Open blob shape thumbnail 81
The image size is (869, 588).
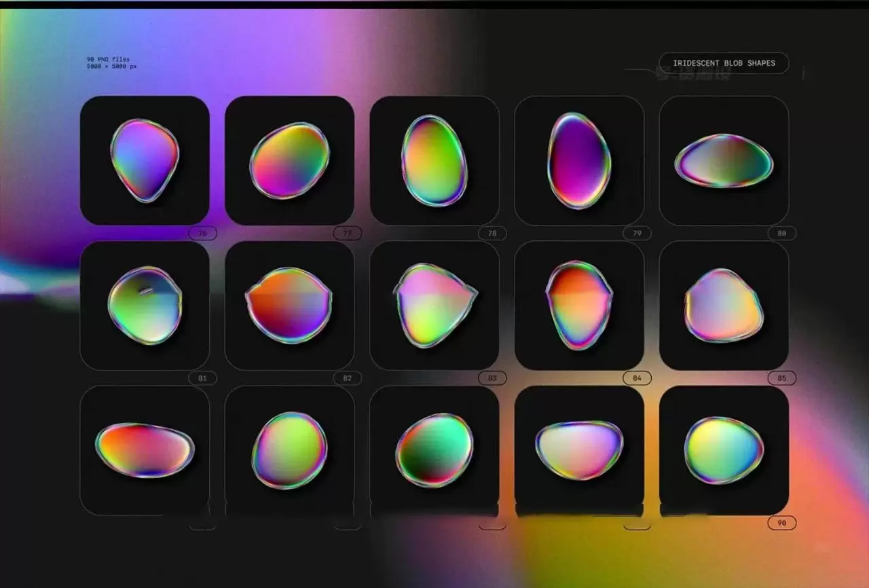[x=145, y=306]
